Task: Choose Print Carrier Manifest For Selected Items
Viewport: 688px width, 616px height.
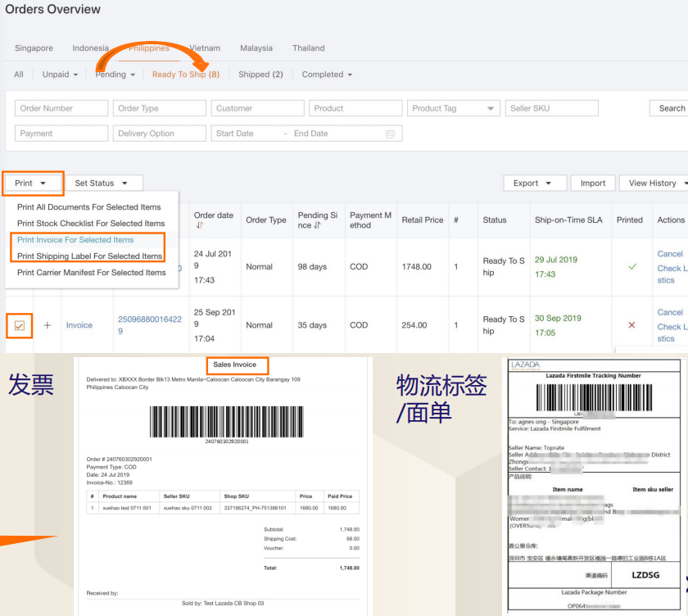Action: tap(91, 273)
